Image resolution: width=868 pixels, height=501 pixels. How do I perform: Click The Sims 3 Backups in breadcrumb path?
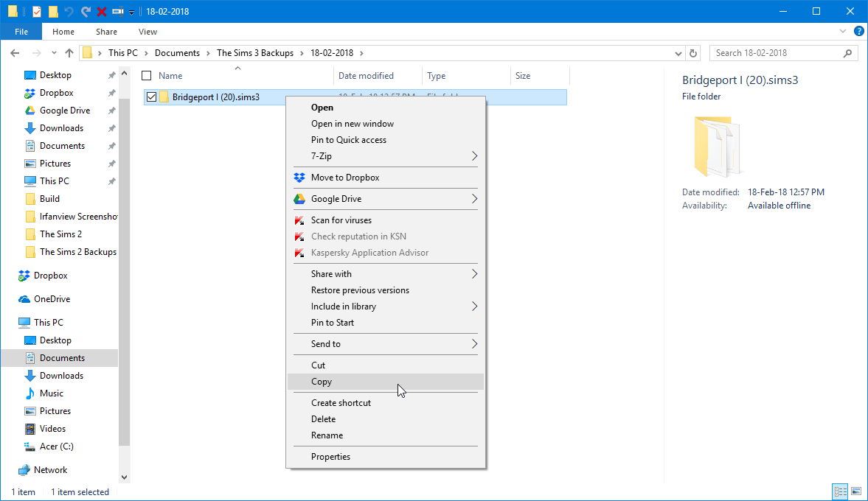254,53
